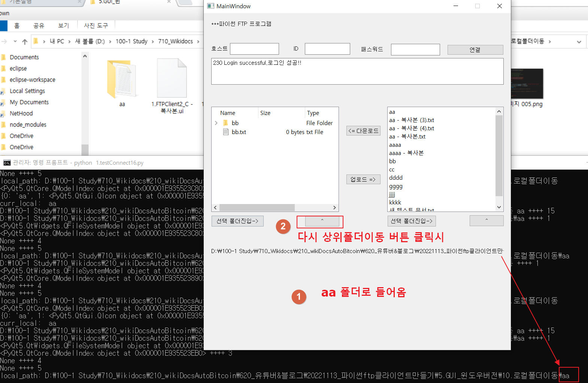Select 'aaaa' in the remote list
The image size is (588, 383).
[395, 145]
